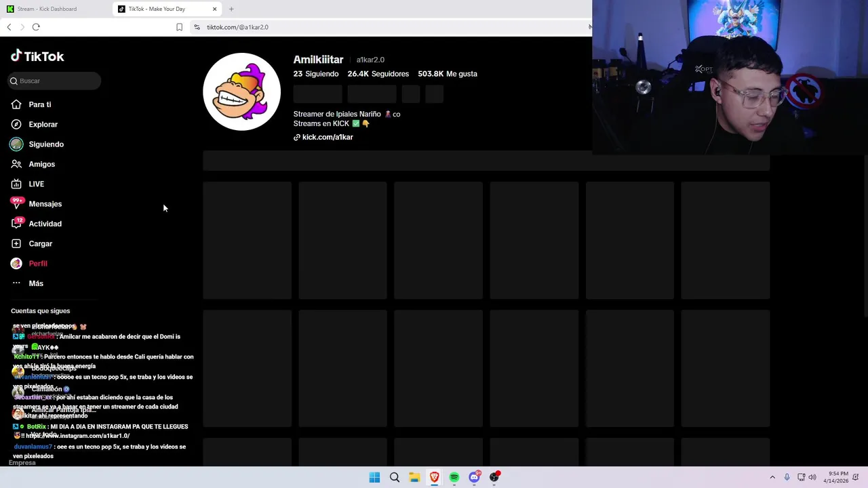
Task: Click the site settings icon in address bar
Action: [197, 27]
